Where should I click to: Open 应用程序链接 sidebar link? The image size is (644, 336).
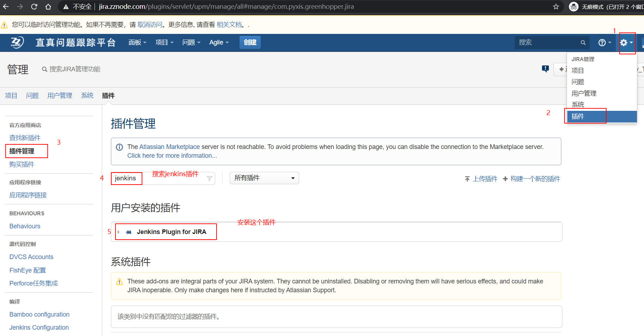pyautogui.click(x=28, y=195)
